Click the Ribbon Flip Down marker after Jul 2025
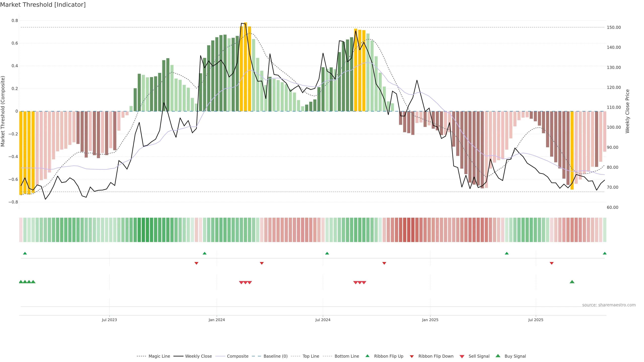This screenshot has height=362, width=644. coord(552,263)
